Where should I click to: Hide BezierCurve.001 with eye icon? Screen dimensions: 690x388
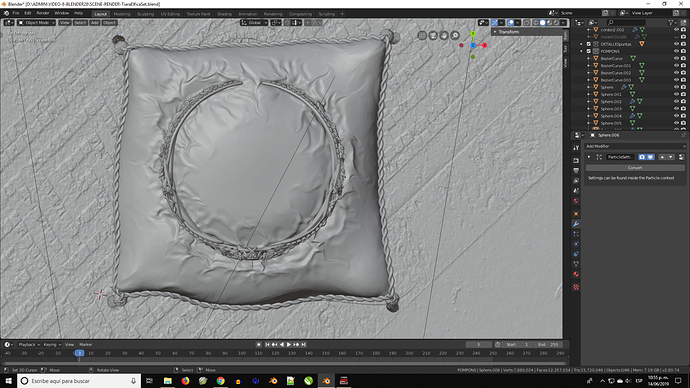coord(676,66)
